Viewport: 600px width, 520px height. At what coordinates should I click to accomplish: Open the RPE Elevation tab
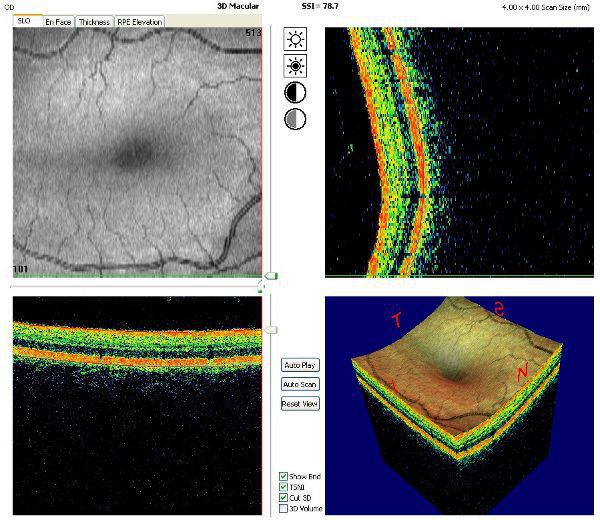click(x=140, y=22)
